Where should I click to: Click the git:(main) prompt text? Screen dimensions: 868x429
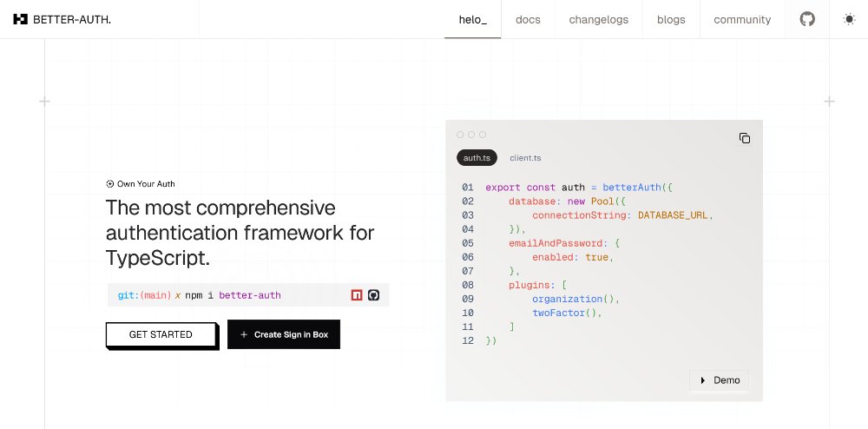[144, 295]
